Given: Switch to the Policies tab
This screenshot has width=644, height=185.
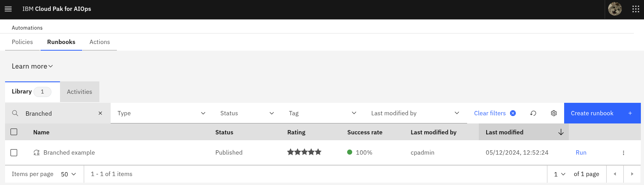Looking at the screenshot, I should click(22, 42).
